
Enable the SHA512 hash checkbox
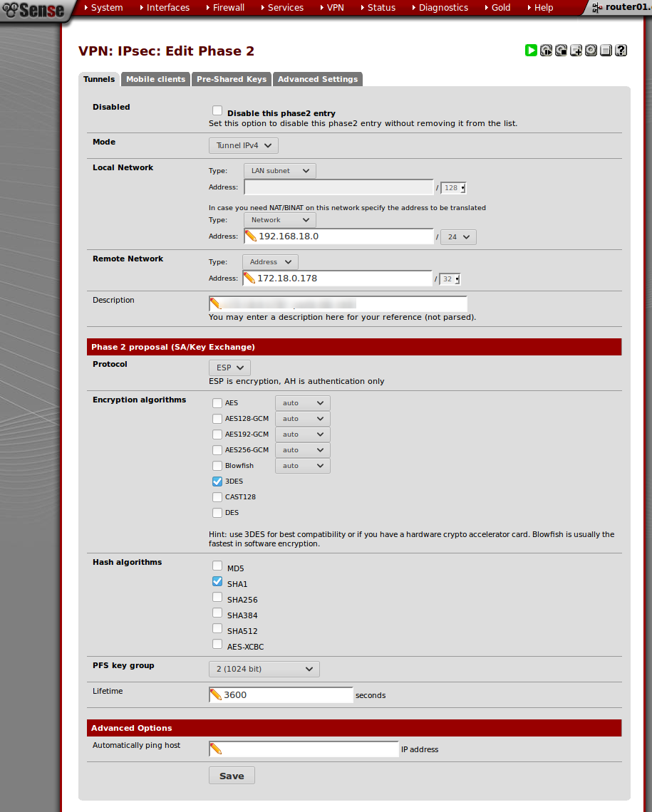[x=217, y=628]
